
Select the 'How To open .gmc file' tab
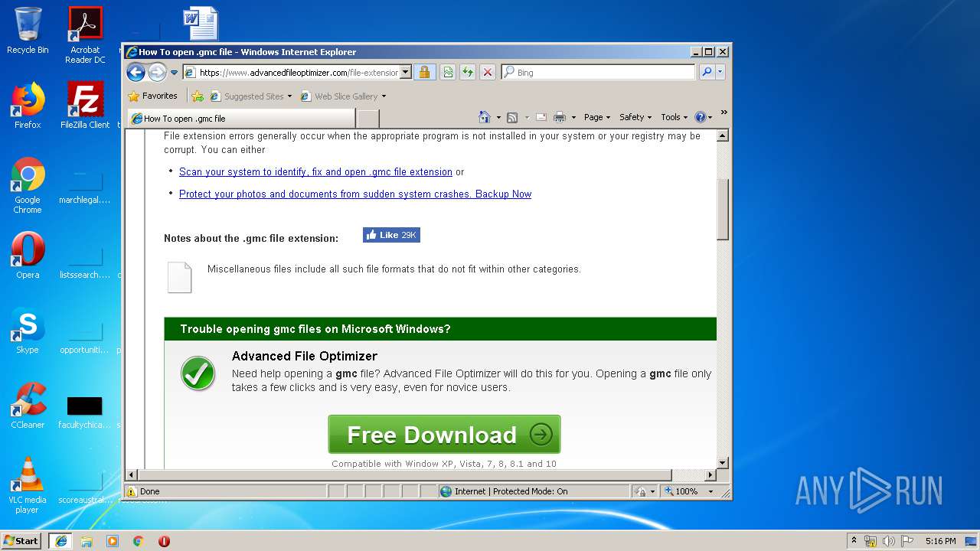[x=242, y=119]
